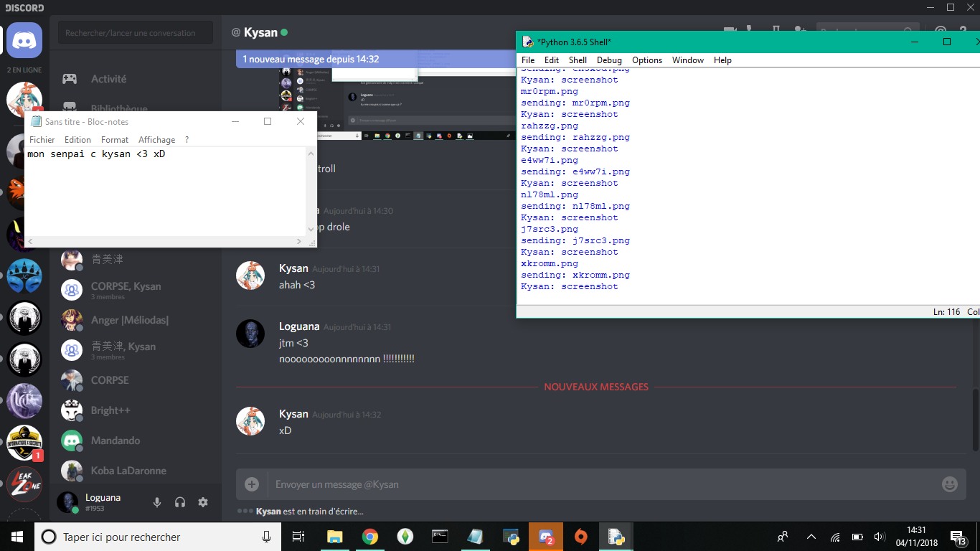Open Fichier menu in Bloc-notes
This screenshot has width=980, height=551.
42,140
